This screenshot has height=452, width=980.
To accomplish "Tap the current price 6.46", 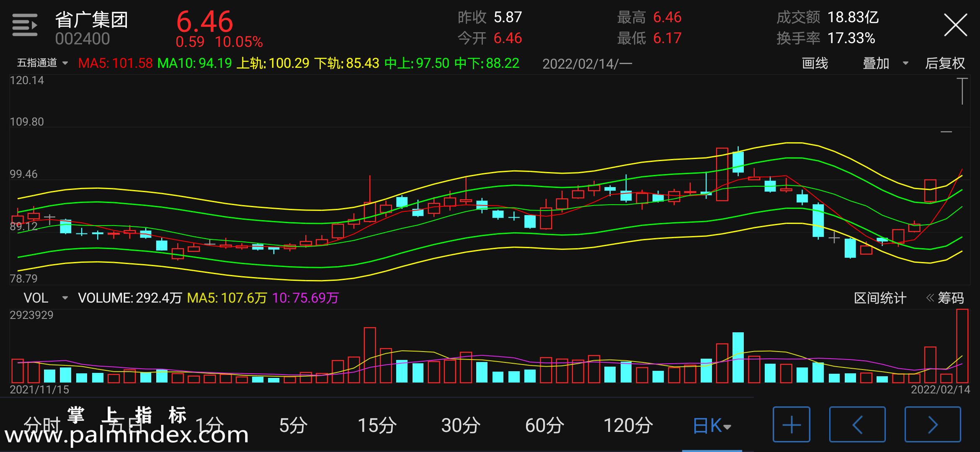I will click(204, 21).
